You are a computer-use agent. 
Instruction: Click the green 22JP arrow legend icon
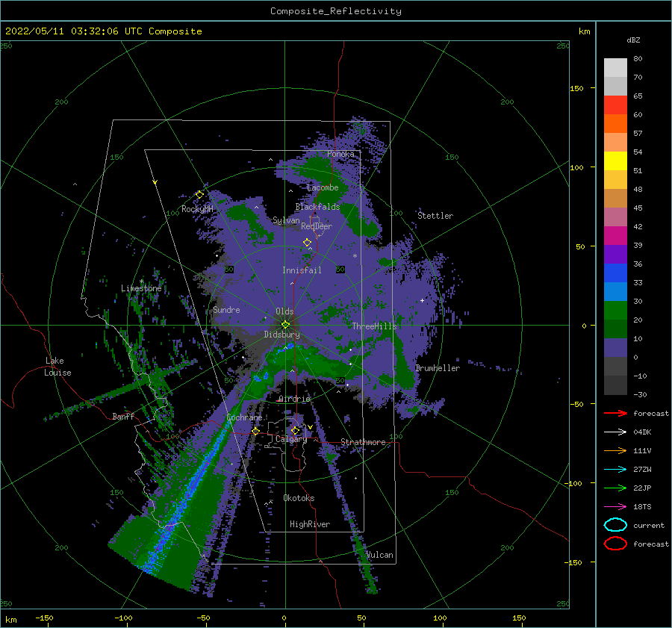coord(615,488)
